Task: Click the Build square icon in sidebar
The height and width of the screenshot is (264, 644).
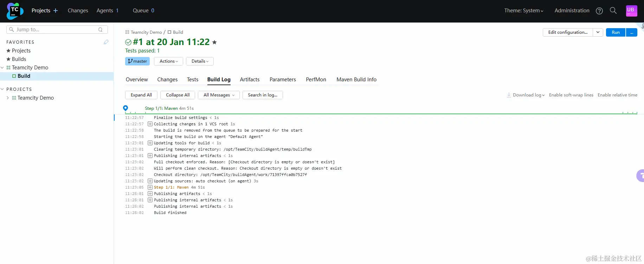Action: [14, 76]
